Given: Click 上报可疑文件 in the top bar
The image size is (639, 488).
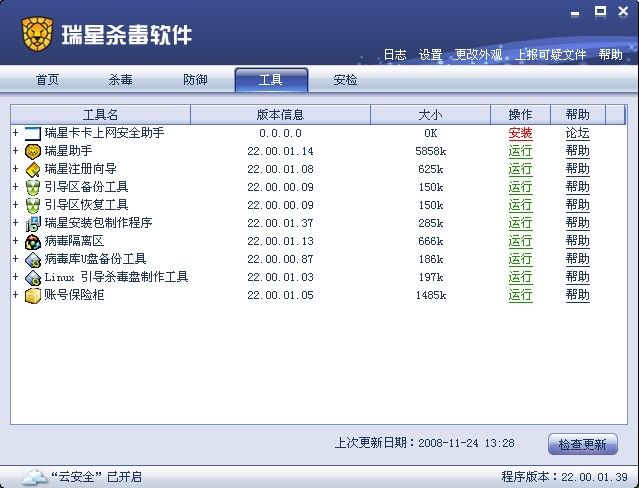Looking at the screenshot, I should (x=550, y=55).
